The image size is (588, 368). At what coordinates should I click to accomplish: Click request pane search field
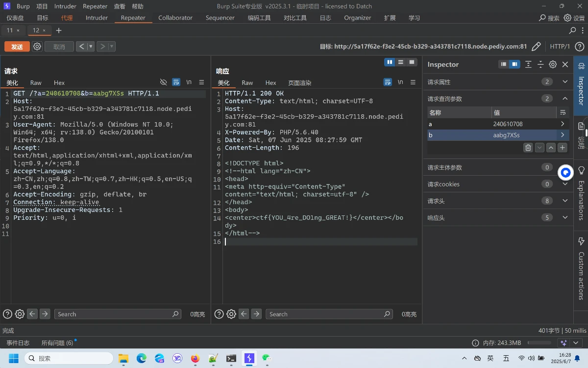[x=118, y=314]
